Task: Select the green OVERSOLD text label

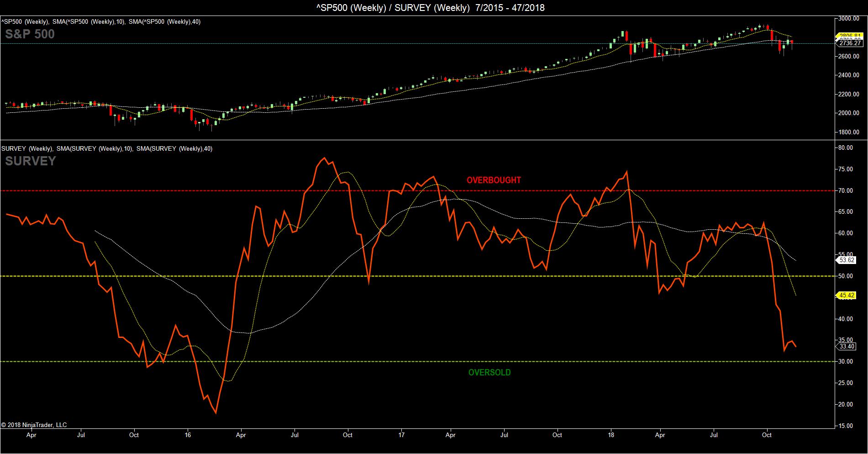Action: [489, 372]
